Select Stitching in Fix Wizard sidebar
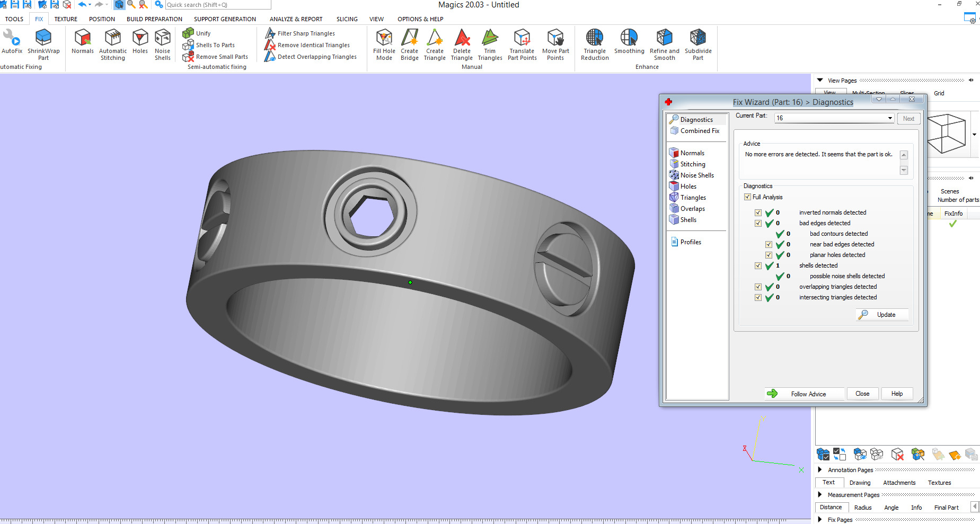Viewport: 980px width, 524px height. point(687,164)
